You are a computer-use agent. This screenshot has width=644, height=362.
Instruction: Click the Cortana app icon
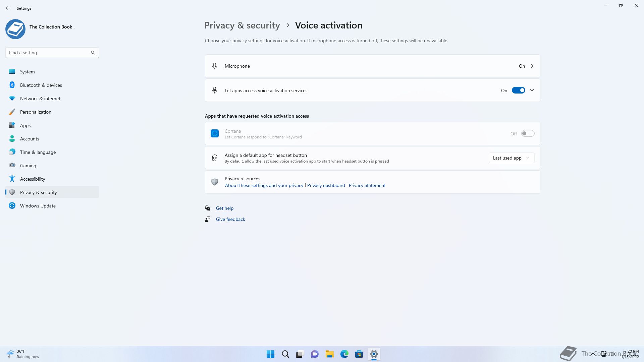pyautogui.click(x=215, y=133)
